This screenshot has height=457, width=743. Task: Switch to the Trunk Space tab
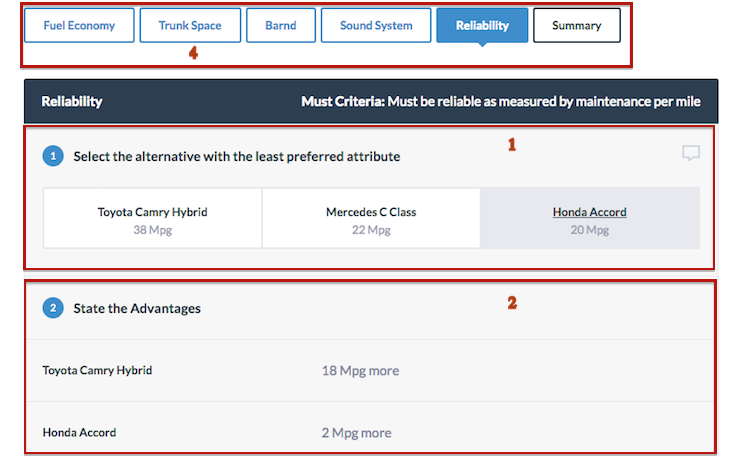(190, 26)
